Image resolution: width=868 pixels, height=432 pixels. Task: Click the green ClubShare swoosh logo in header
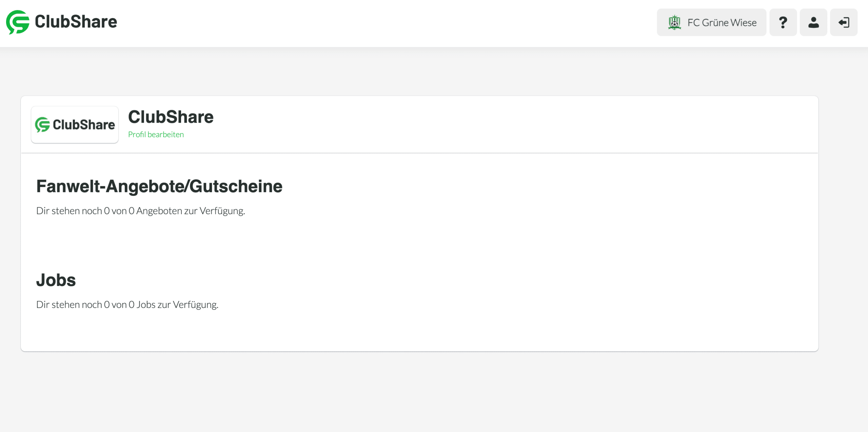click(x=18, y=22)
